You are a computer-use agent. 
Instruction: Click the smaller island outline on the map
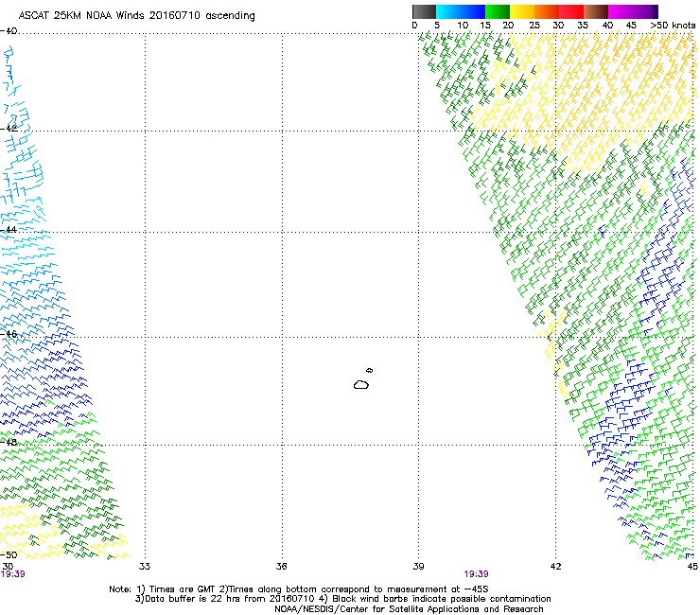[x=369, y=370]
